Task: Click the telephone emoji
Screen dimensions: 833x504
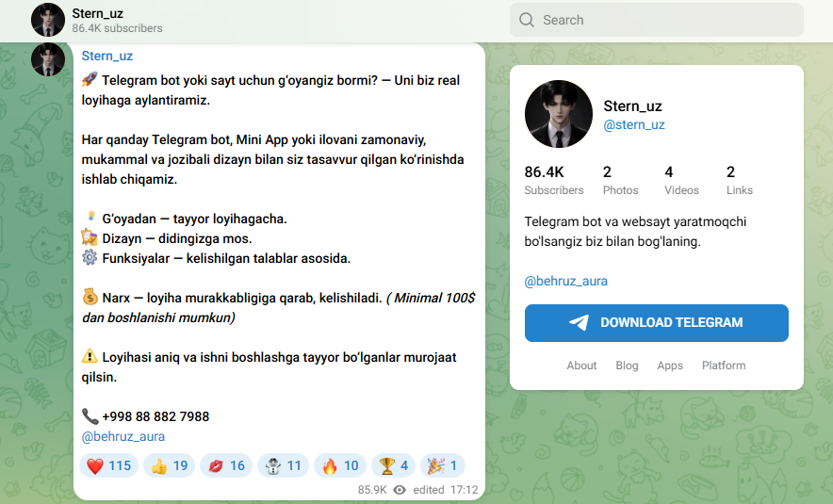Action: (90, 415)
